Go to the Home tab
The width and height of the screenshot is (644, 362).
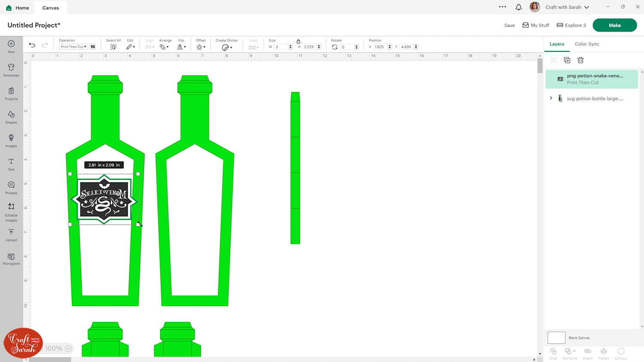pyautogui.click(x=18, y=8)
